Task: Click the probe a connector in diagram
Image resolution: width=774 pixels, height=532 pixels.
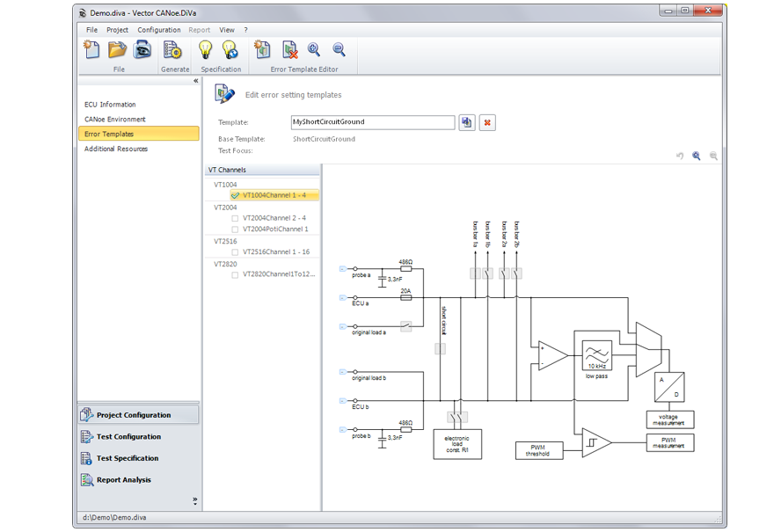Action: 342,269
